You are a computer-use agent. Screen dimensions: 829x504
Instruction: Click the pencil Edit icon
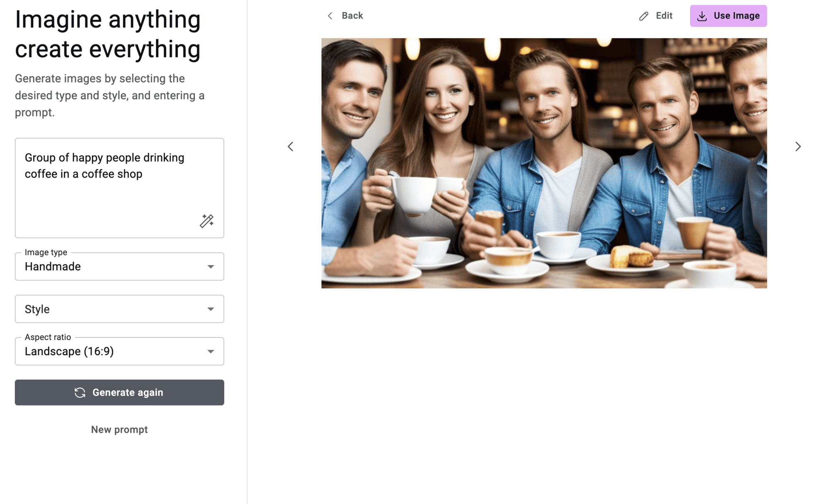[x=643, y=16]
